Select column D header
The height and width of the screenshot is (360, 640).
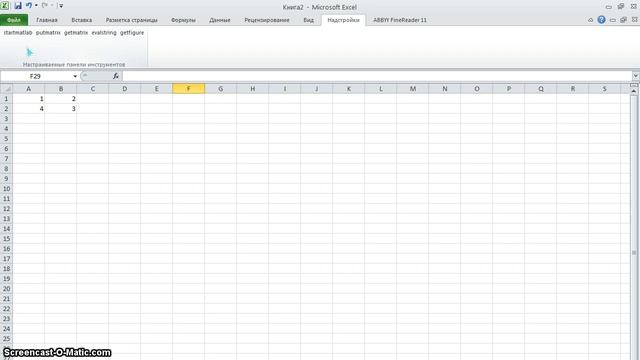pyautogui.click(x=124, y=89)
